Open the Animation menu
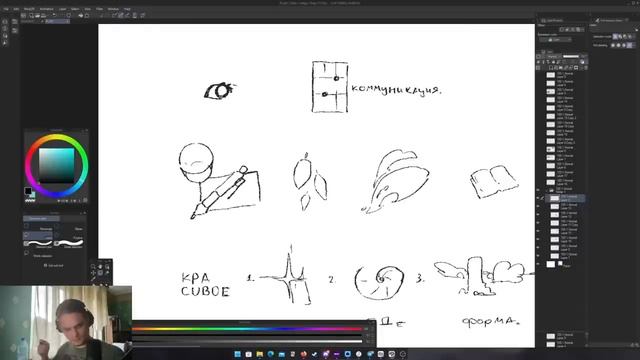Viewport: 640px width, 360px height. (47, 9)
